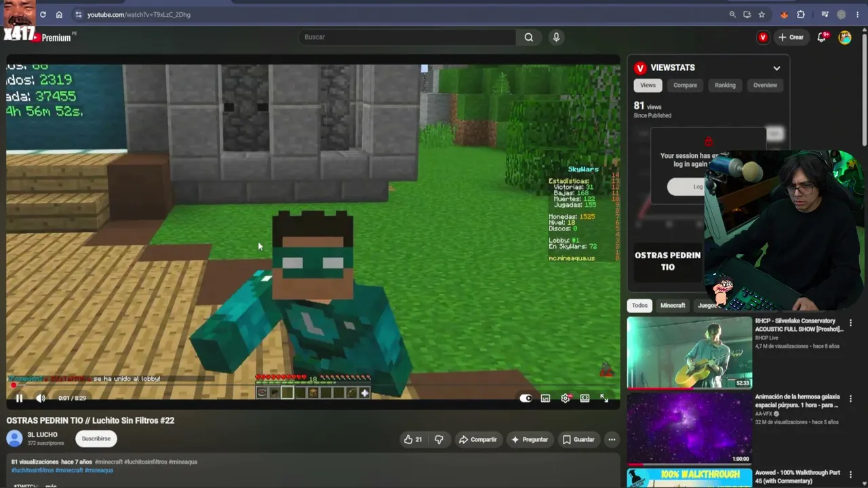Image resolution: width=868 pixels, height=488 pixels.
Task: Focus the Buscar search field
Action: pyautogui.click(x=407, y=37)
